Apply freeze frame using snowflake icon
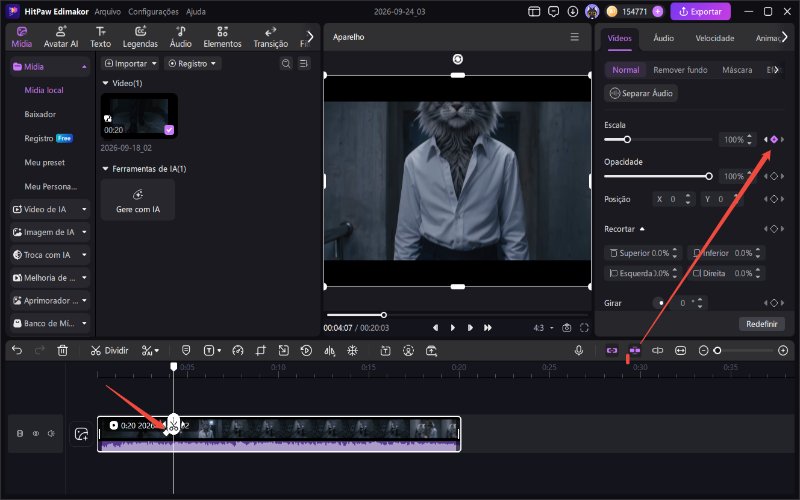This screenshot has height=500, width=800. [x=353, y=351]
